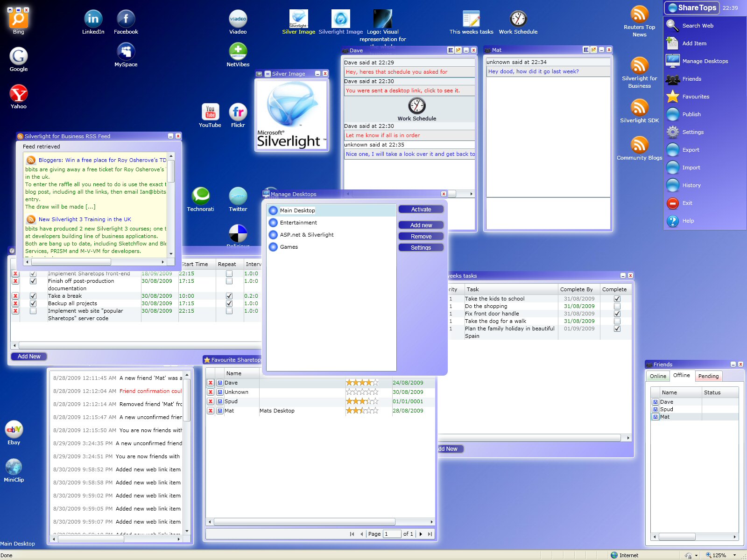Click the ShareTops menu header

tap(692, 8)
